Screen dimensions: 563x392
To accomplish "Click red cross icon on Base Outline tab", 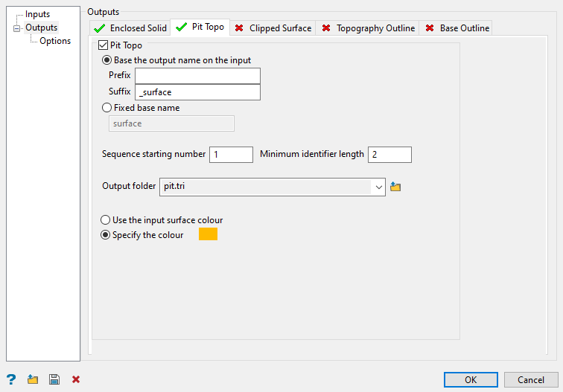I will point(430,28).
